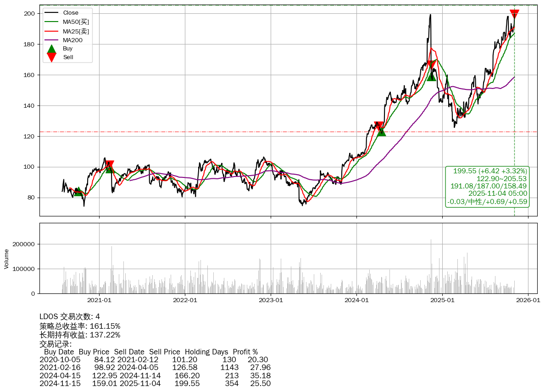Click the first Buy marker from October 2020

point(78,191)
